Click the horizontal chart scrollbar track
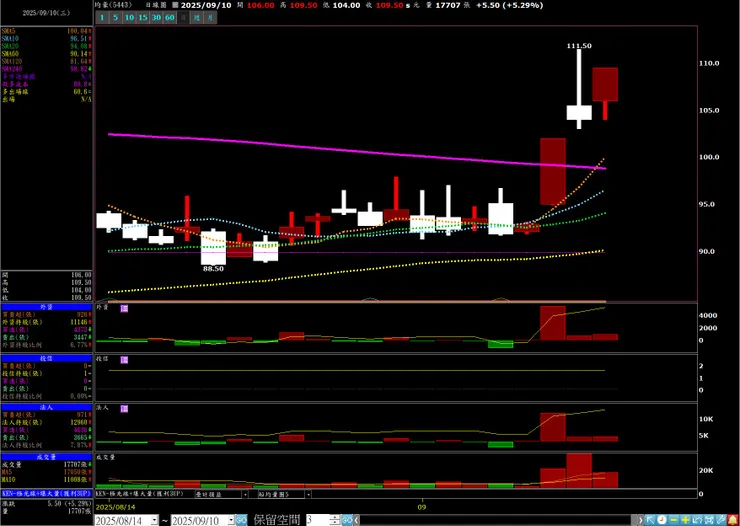Screen dimensions: 740x526 pos(498,520)
